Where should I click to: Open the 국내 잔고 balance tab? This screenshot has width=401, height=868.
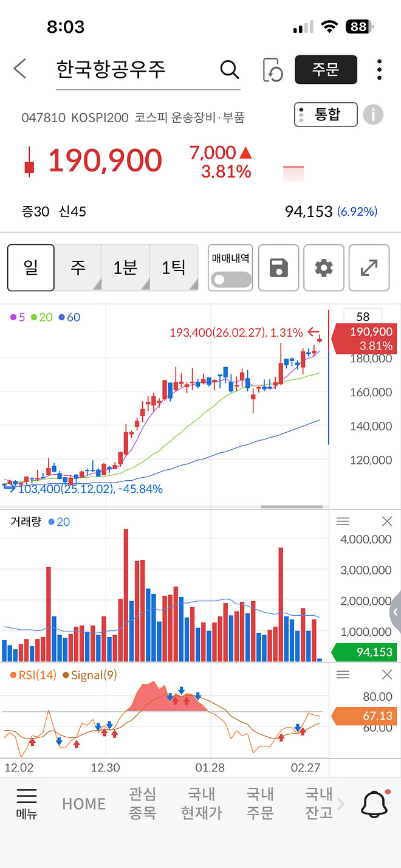pyautogui.click(x=319, y=804)
